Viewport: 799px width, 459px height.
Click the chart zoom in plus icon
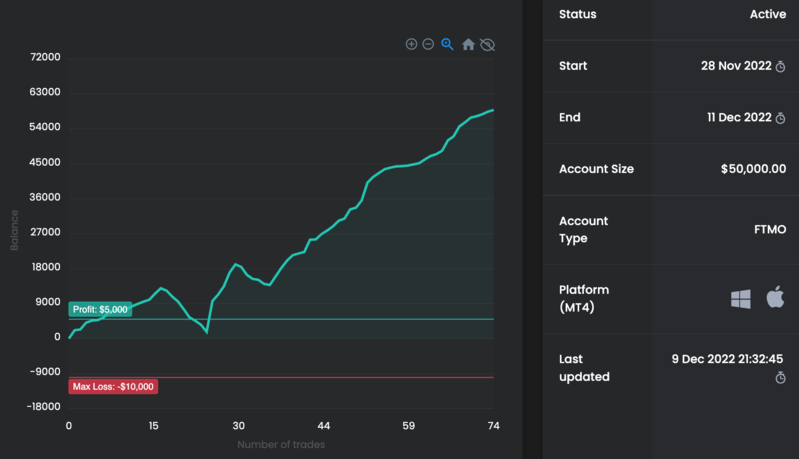click(x=411, y=44)
